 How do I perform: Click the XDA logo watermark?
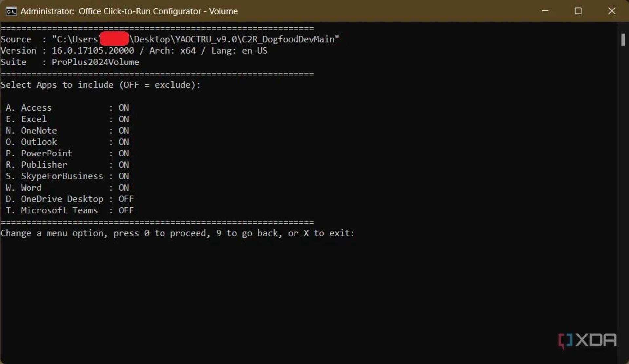[x=587, y=340]
